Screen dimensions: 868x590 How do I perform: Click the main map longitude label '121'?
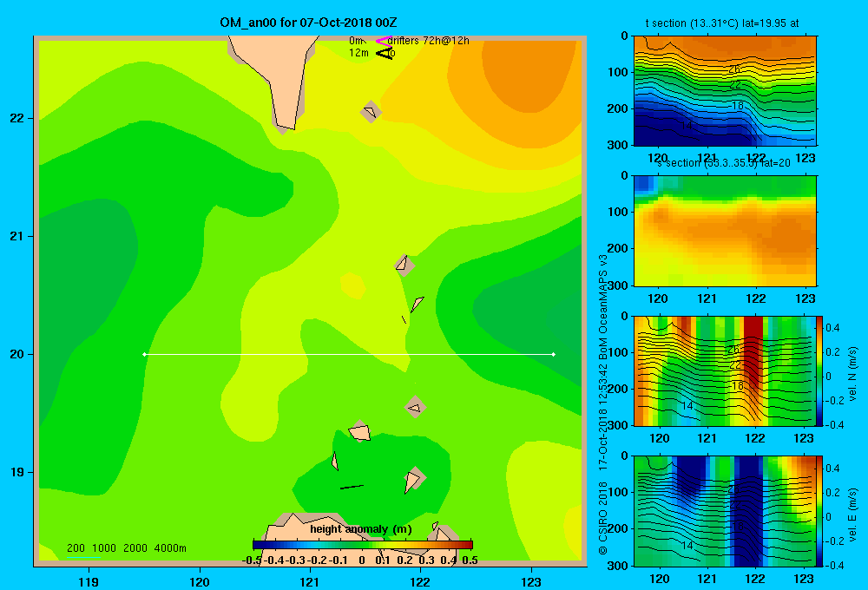310,582
